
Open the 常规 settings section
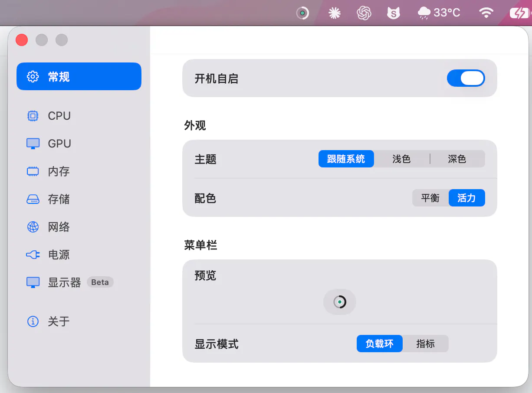coord(79,77)
